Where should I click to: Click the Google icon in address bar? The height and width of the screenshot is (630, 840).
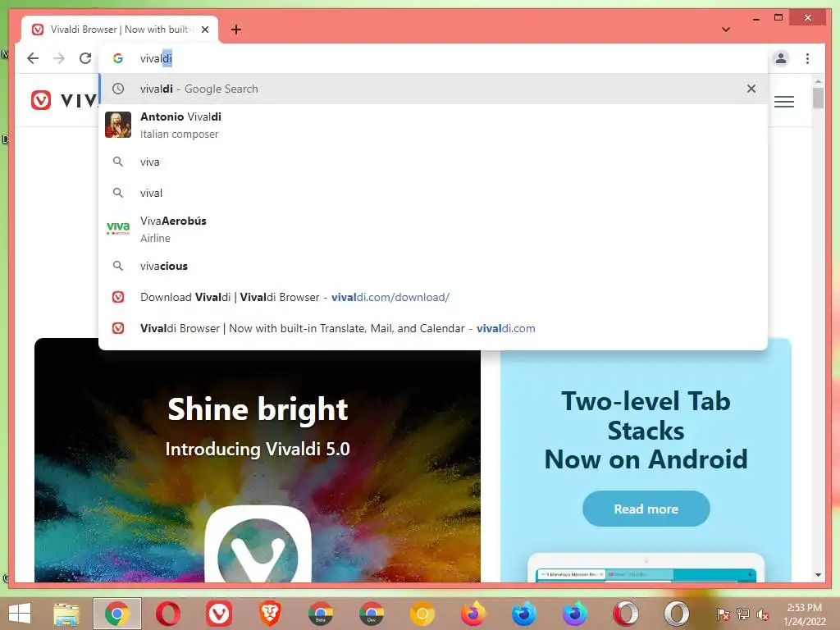(118, 58)
